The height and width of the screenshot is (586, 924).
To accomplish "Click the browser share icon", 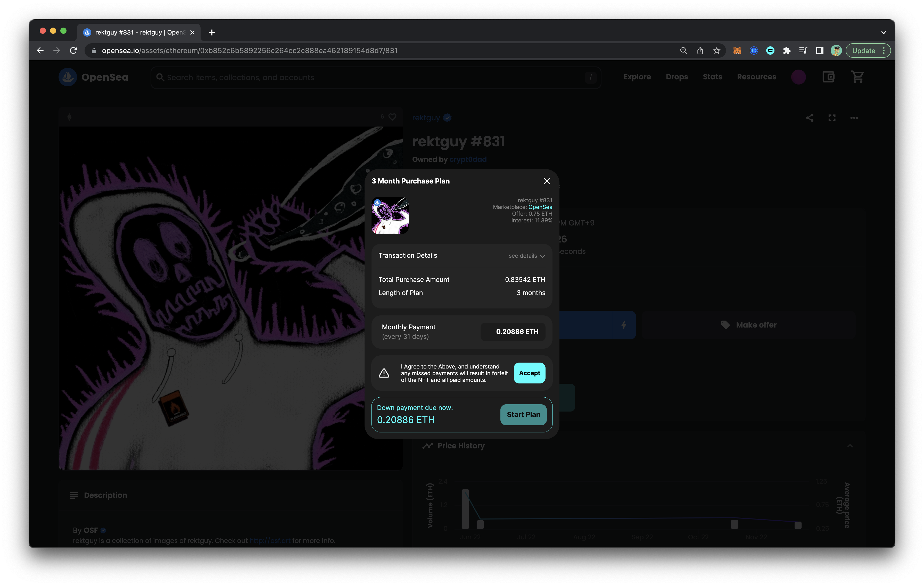I will (700, 51).
